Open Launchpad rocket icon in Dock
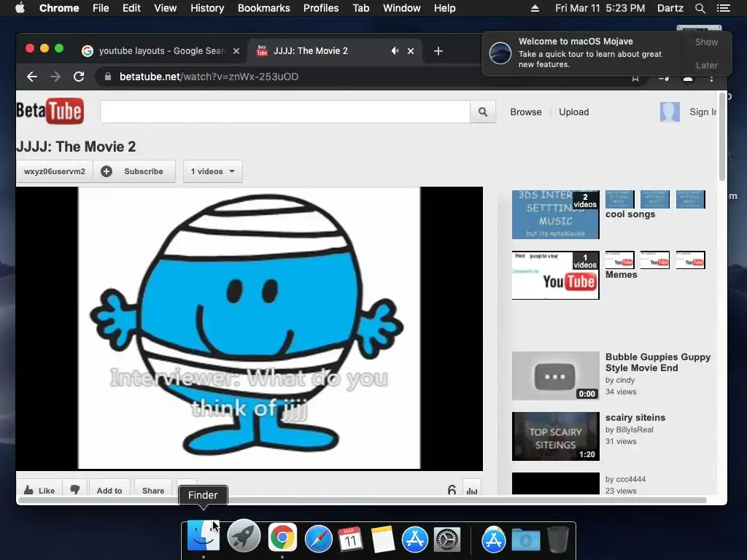Viewport: 747px width, 560px height. point(244,537)
